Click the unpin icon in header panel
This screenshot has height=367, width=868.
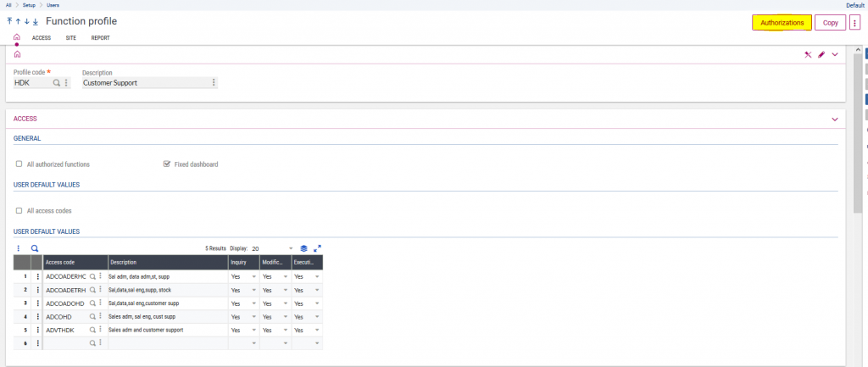tap(808, 54)
